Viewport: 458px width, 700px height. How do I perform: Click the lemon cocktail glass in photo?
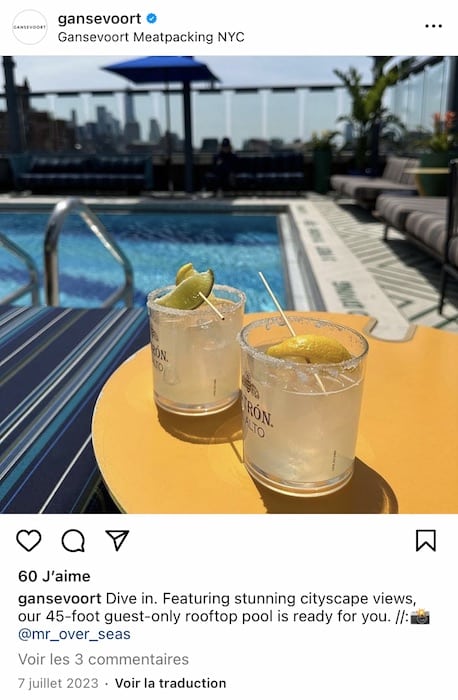click(304, 405)
